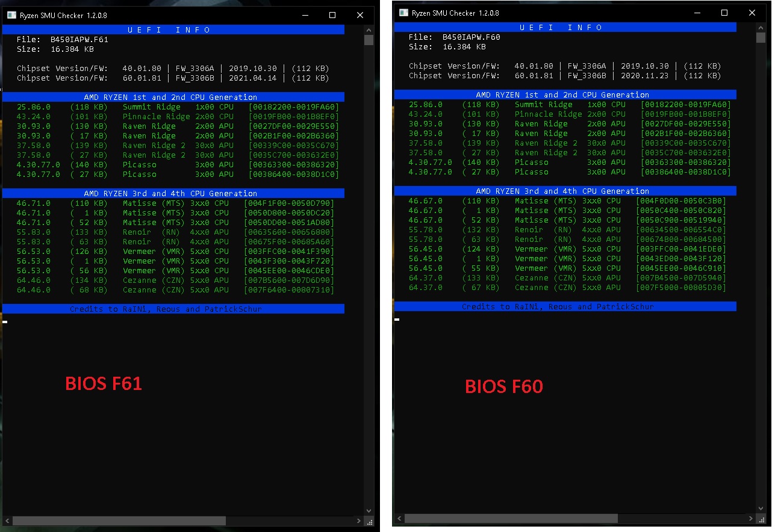Viewport: 775px width, 532px height.
Task: Click the app icon in the left window's title bar
Action: (x=11, y=15)
